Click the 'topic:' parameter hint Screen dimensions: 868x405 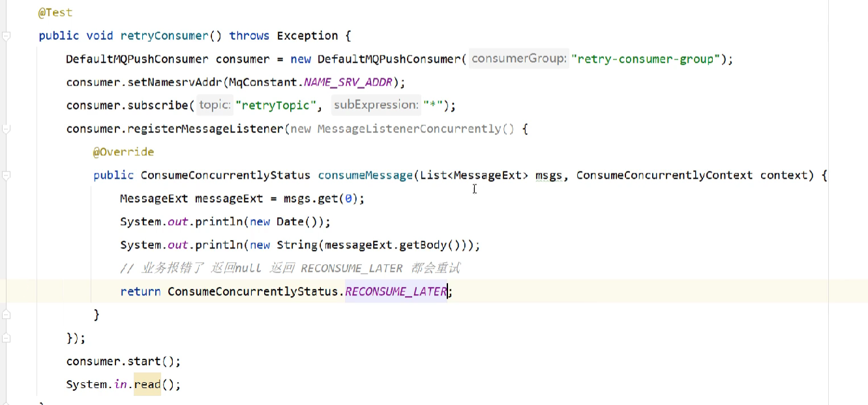pos(215,105)
